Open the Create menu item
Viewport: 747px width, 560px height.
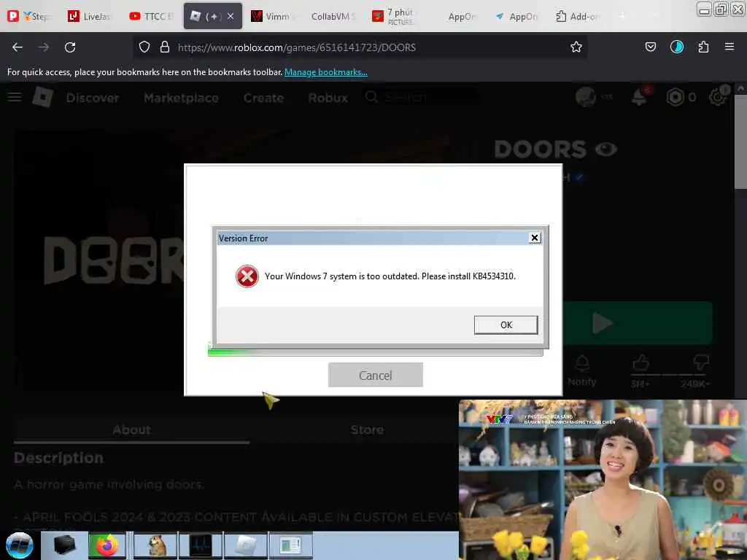(263, 98)
